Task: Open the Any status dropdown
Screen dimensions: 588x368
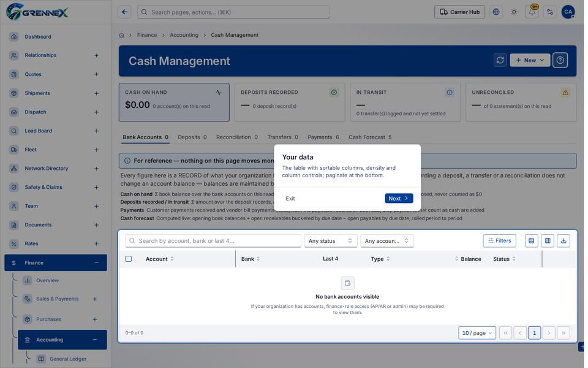Action: pos(330,241)
